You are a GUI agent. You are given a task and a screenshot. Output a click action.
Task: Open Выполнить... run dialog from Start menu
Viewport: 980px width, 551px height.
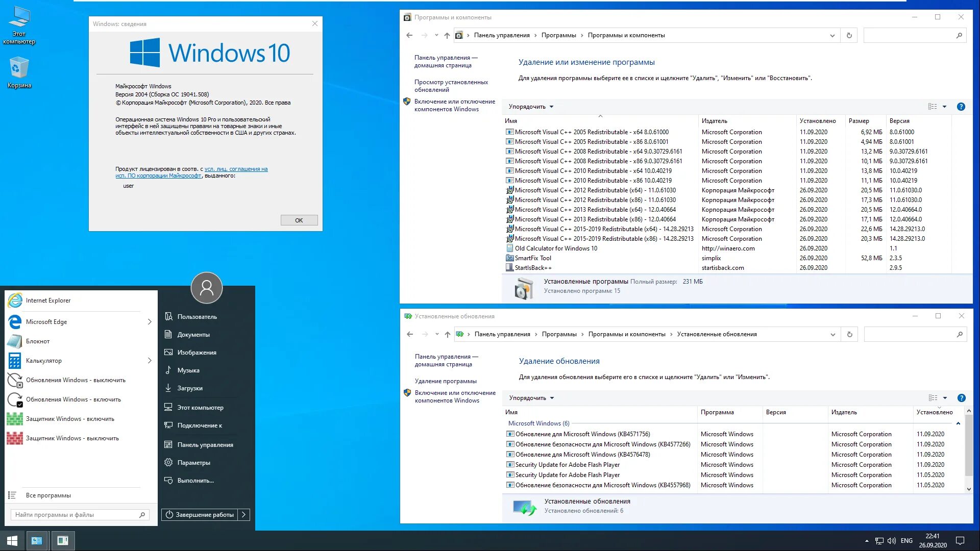pos(195,481)
